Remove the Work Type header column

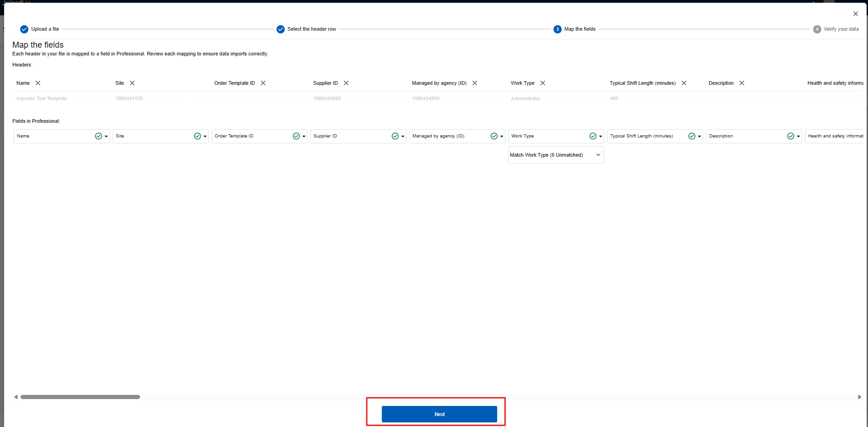pyautogui.click(x=542, y=83)
